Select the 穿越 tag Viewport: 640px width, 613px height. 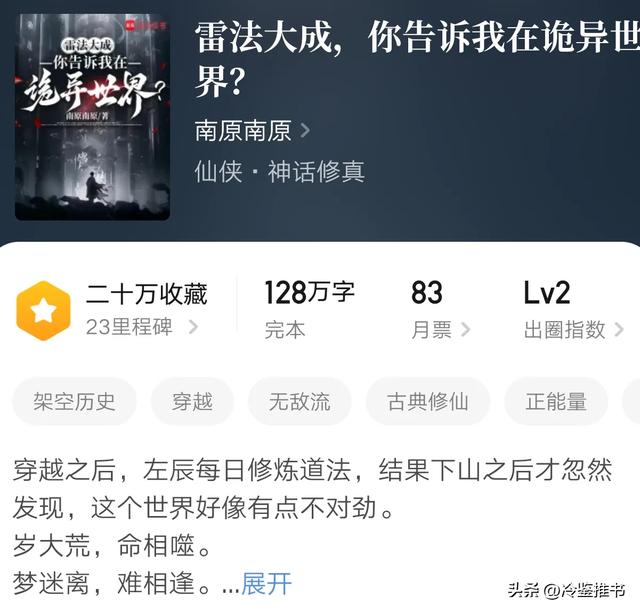coord(192,402)
